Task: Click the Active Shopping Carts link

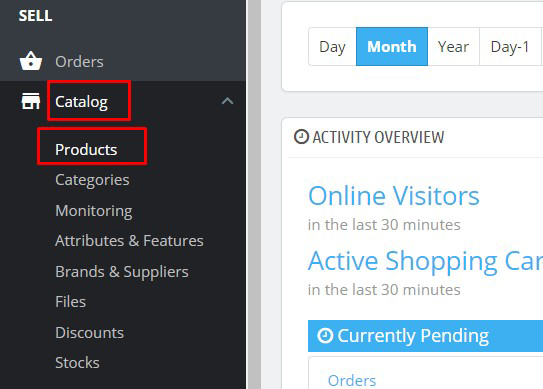Action: tap(425, 261)
